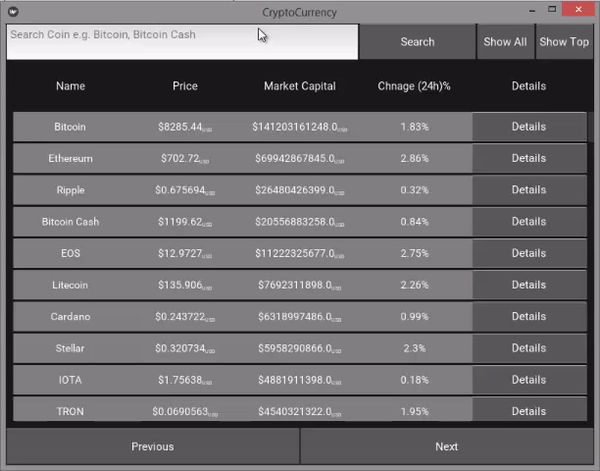The image size is (600, 471).
Task: Click Stellar change value 2.3%
Action: (414, 348)
